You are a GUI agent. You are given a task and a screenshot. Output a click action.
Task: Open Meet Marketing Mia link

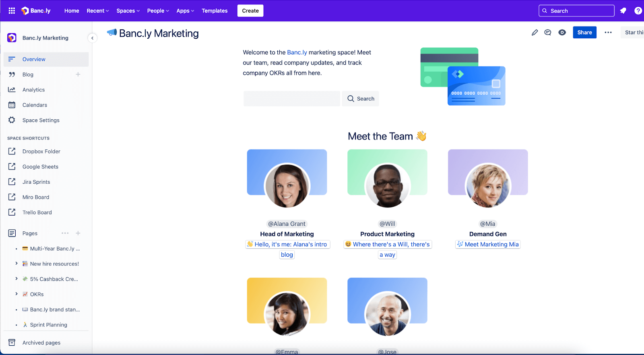tap(488, 244)
